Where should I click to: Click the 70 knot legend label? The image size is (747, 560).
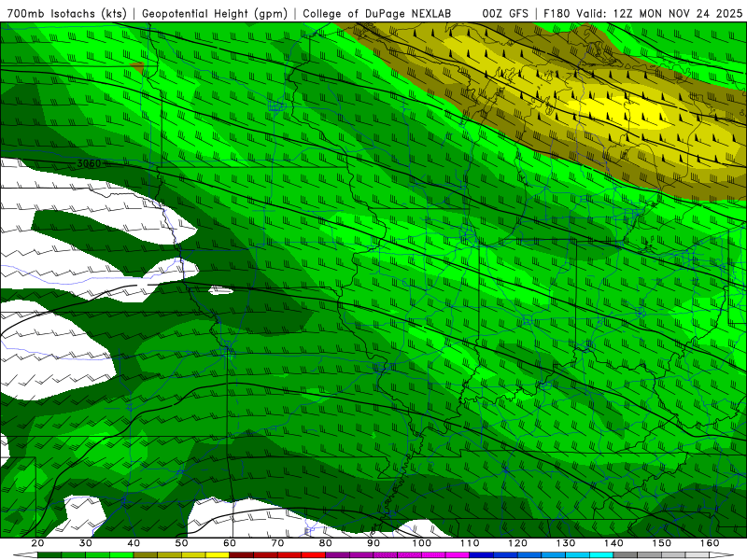(x=277, y=543)
